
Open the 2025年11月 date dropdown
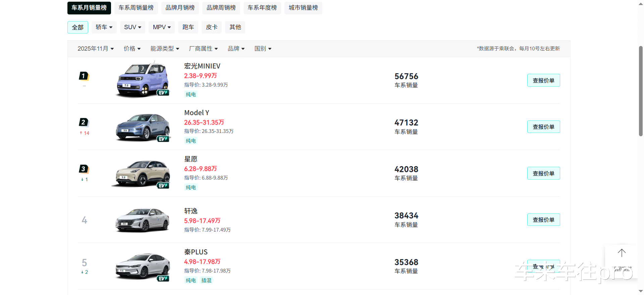[96, 49]
